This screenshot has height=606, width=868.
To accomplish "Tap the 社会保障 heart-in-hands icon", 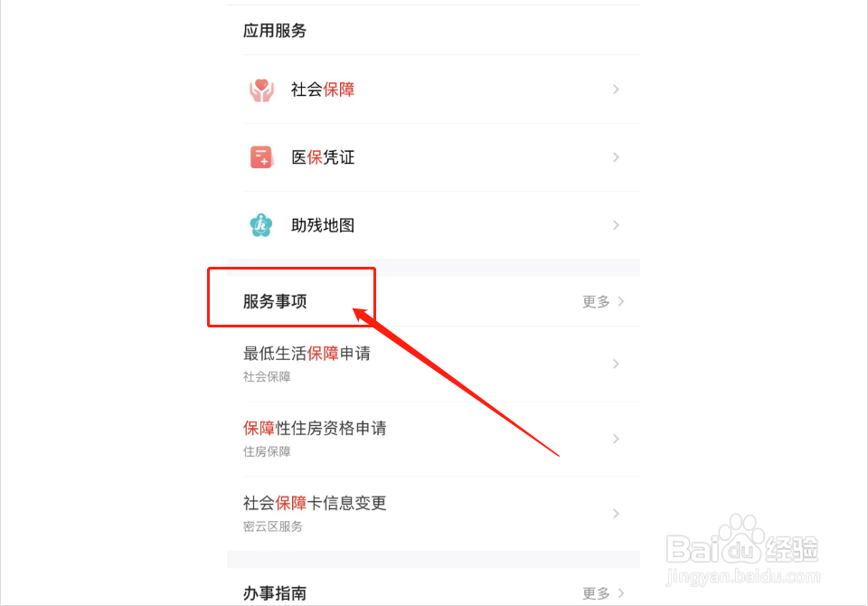I will tap(261, 90).
